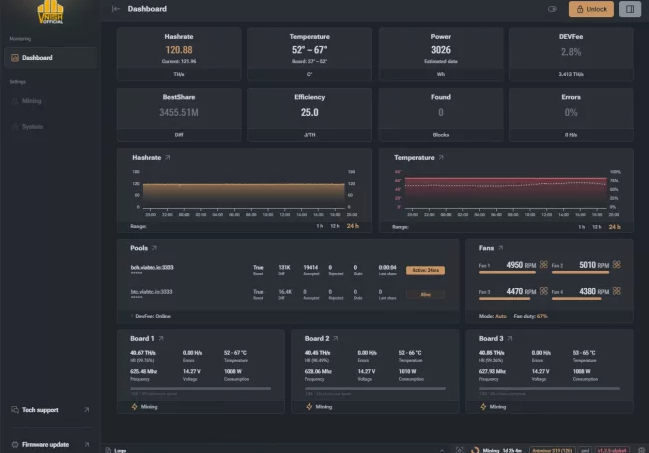Expand the Temperature chart via arrow icon

[x=441, y=157]
